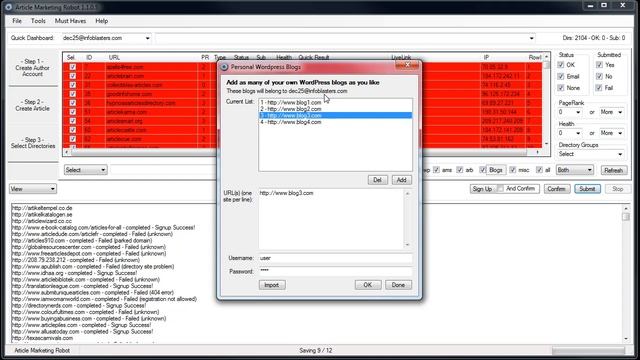Open the Help menu
640x360 pixels.
click(x=101, y=21)
